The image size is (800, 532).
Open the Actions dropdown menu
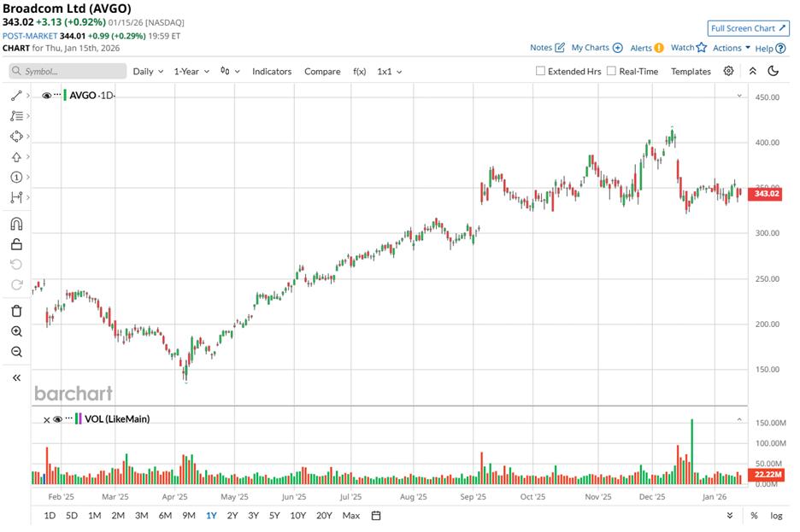(x=732, y=48)
